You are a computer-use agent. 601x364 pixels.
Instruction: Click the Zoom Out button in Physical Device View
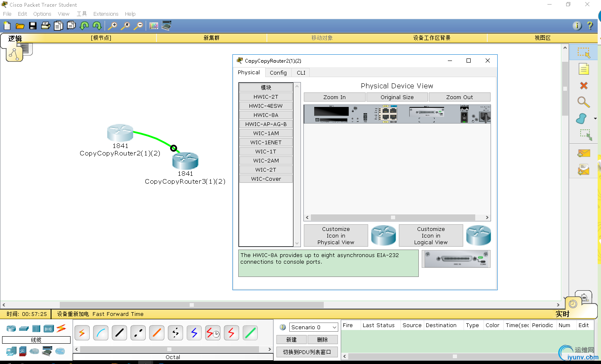459,97
